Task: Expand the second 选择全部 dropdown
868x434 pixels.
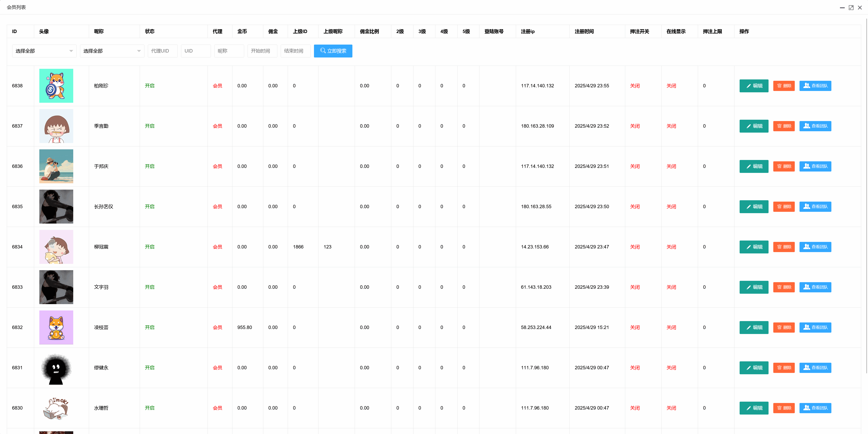Action: point(112,51)
